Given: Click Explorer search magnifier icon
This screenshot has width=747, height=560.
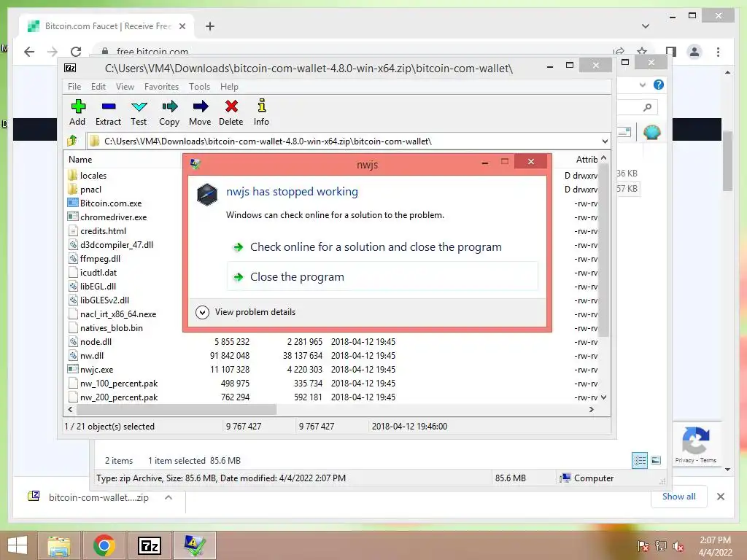Looking at the screenshot, I should (x=647, y=107).
